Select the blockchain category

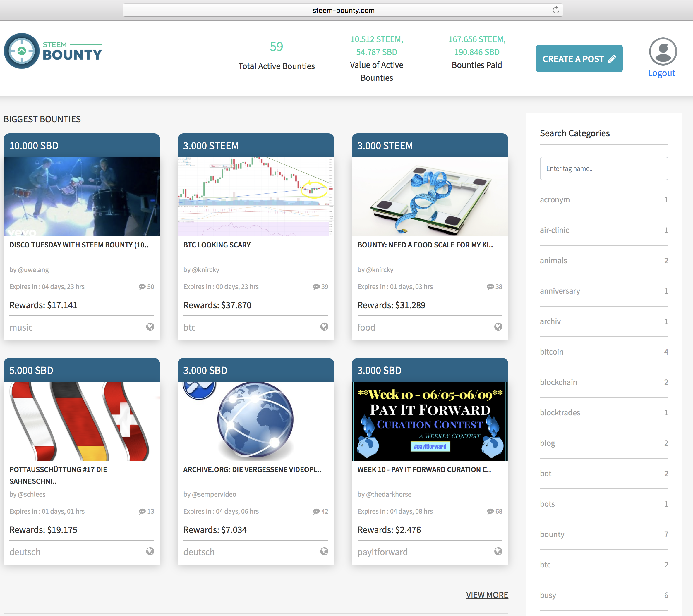[558, 382]
